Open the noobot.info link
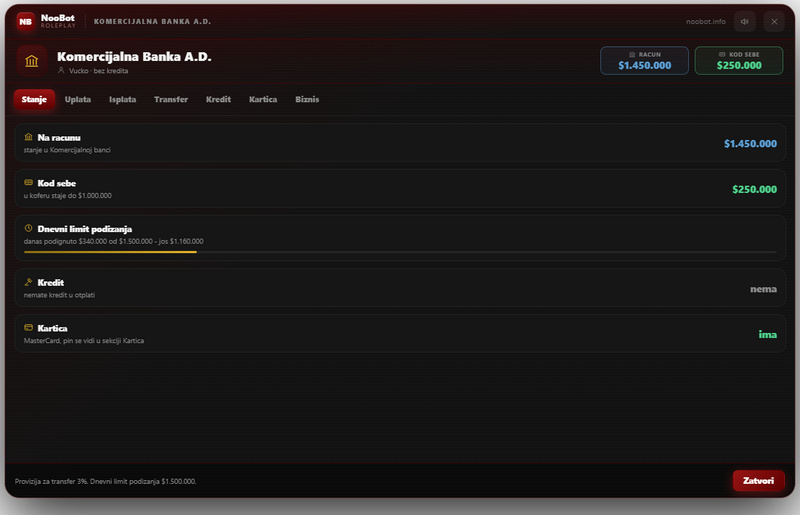Screen dimensions: 800x515 point(706,21)
